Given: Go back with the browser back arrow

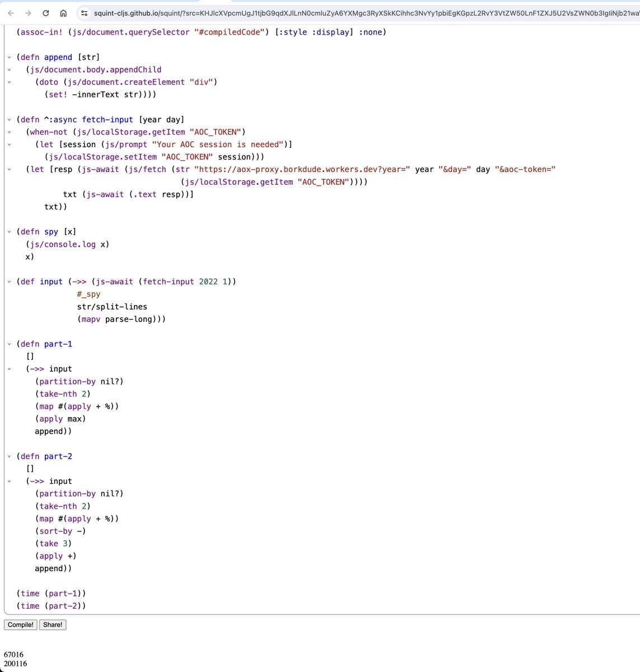Looking at the screenshot, I should coord(11,13).
